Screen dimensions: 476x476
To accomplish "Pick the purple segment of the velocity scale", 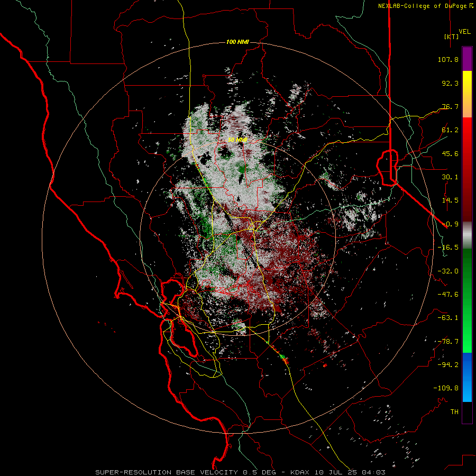I will [x=467, y=59].
